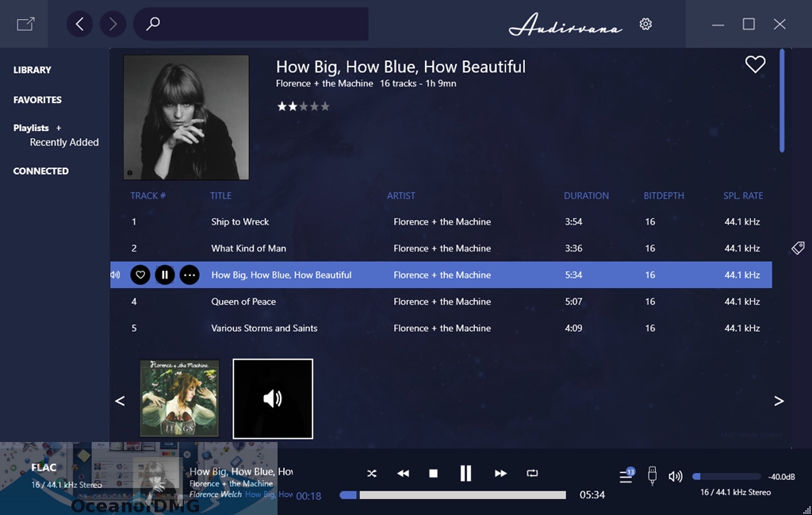Image resolution: width=812 pixels, height=515 pixels.
Task: Seek on the playback progress bar
Action: coord(453,495)
